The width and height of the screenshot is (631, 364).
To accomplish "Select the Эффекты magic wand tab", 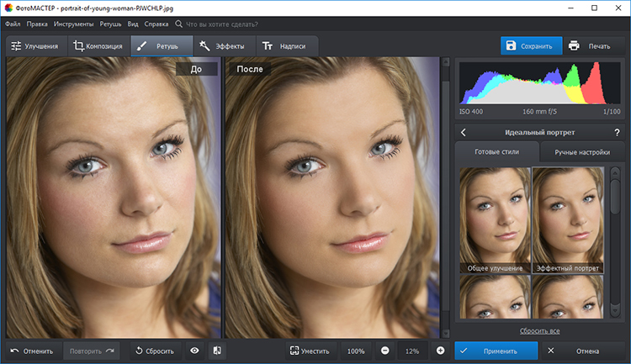I will pyautogui.click(x=223, y=46).
